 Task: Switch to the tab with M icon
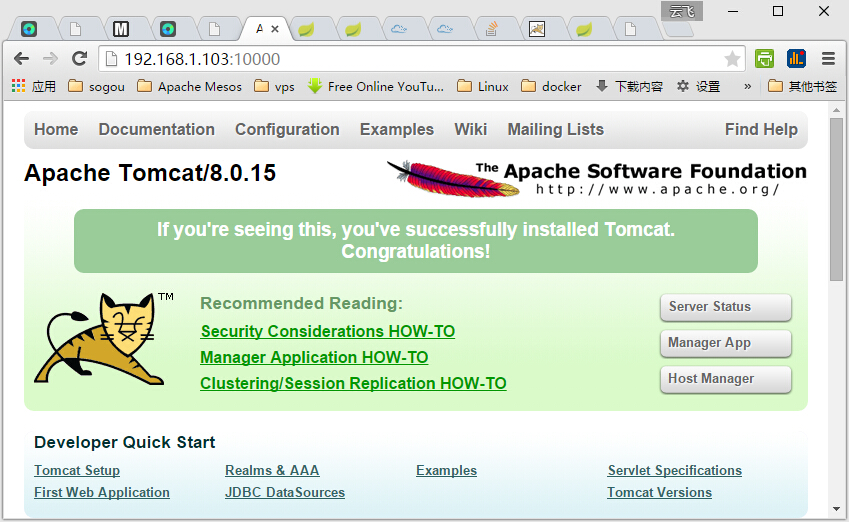click(x=121, y=29)
